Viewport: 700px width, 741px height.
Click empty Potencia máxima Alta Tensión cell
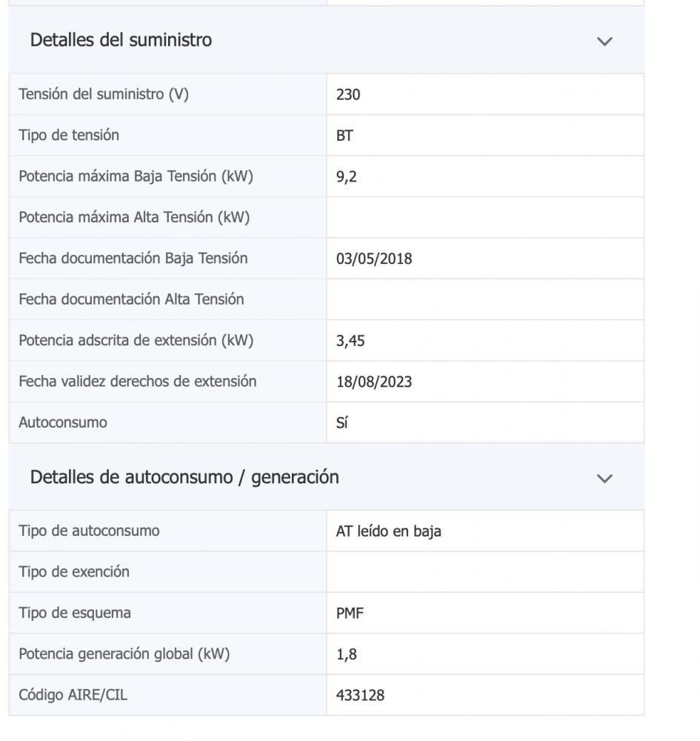484,217
